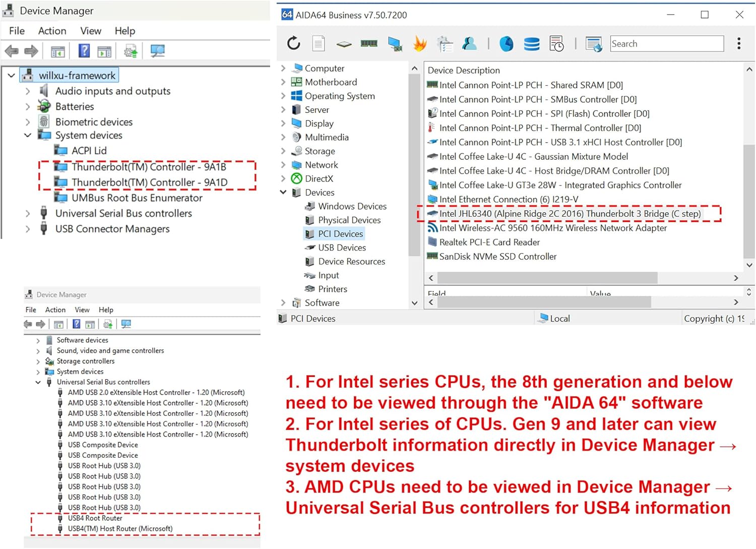
Task: Click the AIDA64 report page icon
Action: coord(319,44)
